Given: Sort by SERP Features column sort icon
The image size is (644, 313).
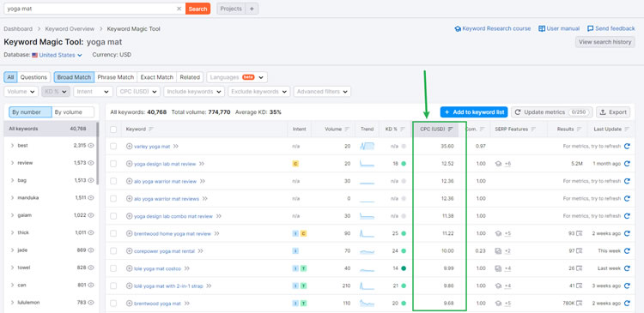Looking at the screenshot, I should pos(533,129).
